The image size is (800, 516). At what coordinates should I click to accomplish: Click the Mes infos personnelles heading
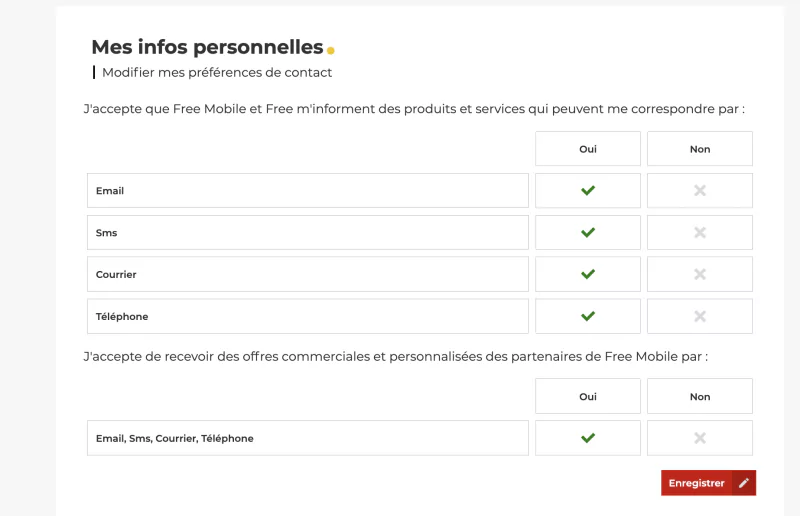(x=207, y=47)
